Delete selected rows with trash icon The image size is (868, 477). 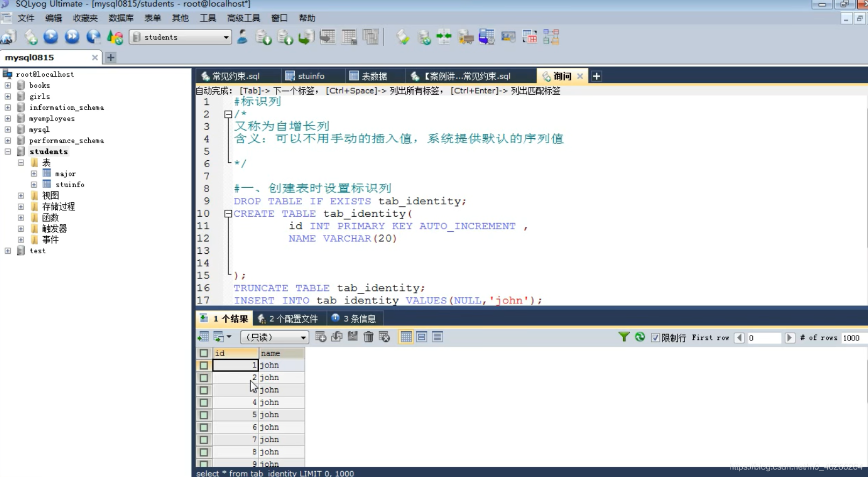[x=368, y=337]
